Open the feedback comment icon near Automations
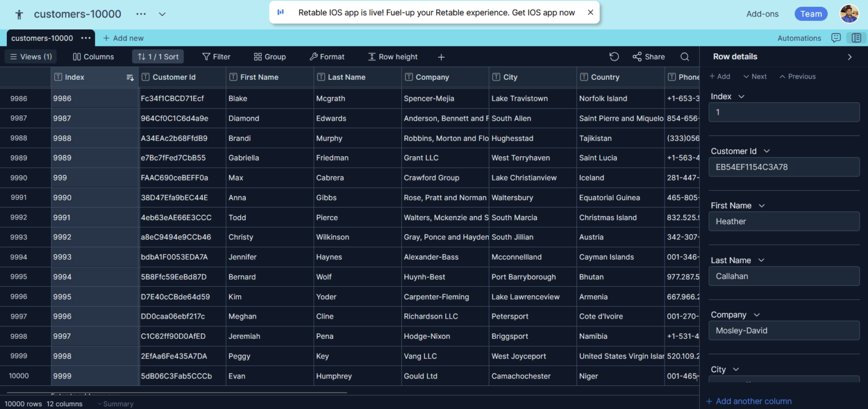This screenshot has height=409, width=868. (836, 37)
